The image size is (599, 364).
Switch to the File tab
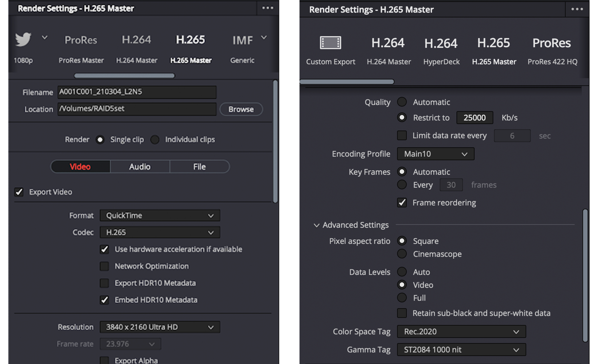(199, 167)
